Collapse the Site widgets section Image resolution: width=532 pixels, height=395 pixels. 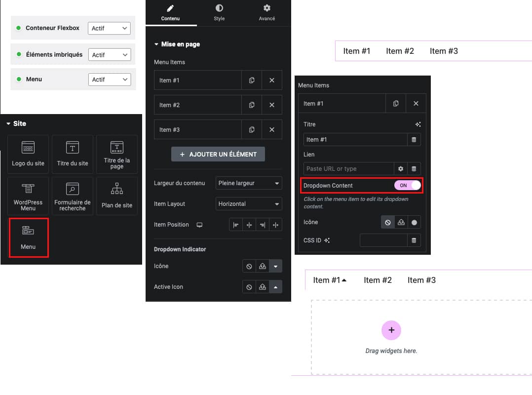[x=16, y=123]
